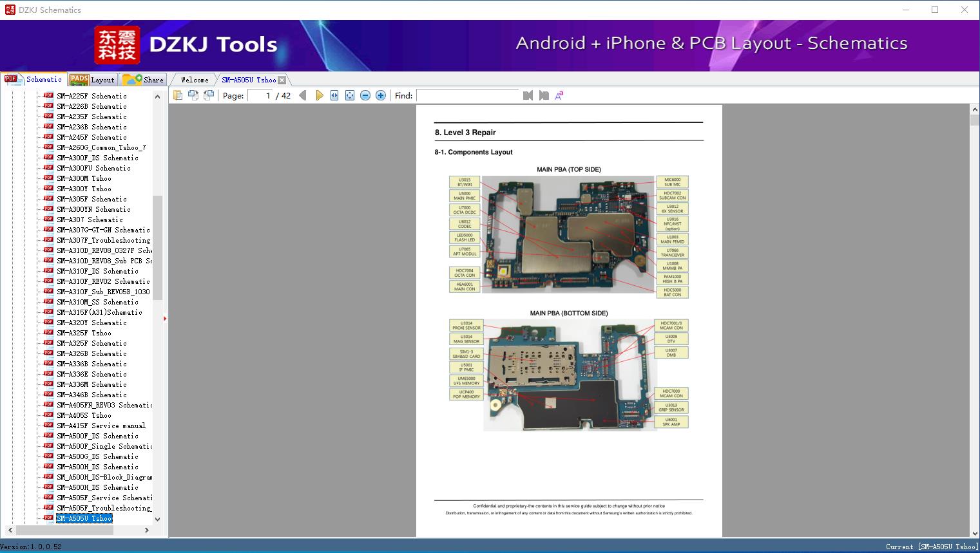
Task: Select SM-A300F_DS Schematic
Action: click(x=97, y=158)
